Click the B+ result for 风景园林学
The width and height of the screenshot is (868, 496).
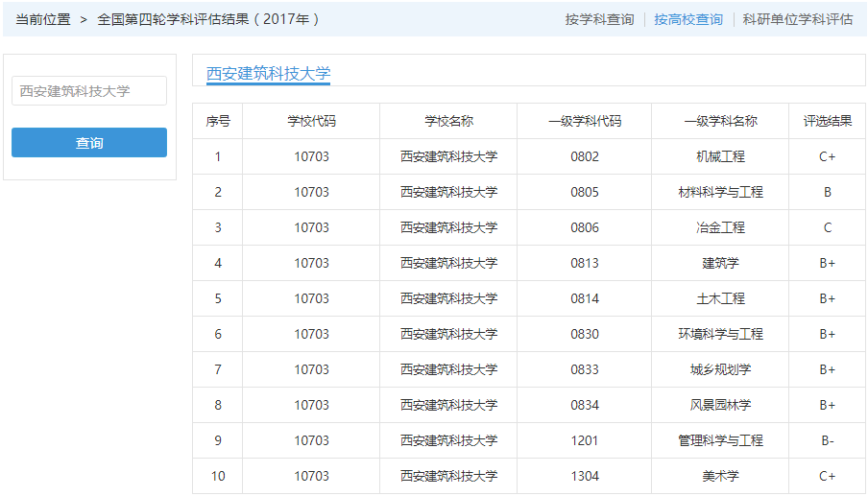coord(827,405)
